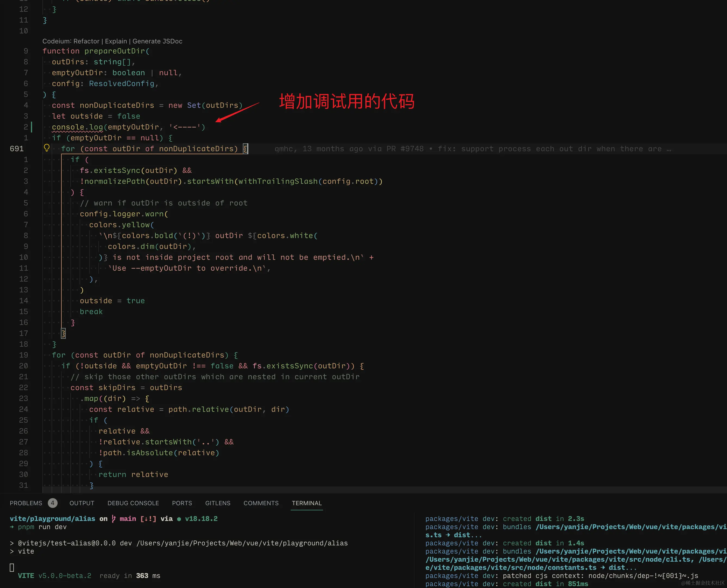Click 'patched cjs context' line in right terminal
This screenshot has width=727, height=588.
tap(562, 576)
